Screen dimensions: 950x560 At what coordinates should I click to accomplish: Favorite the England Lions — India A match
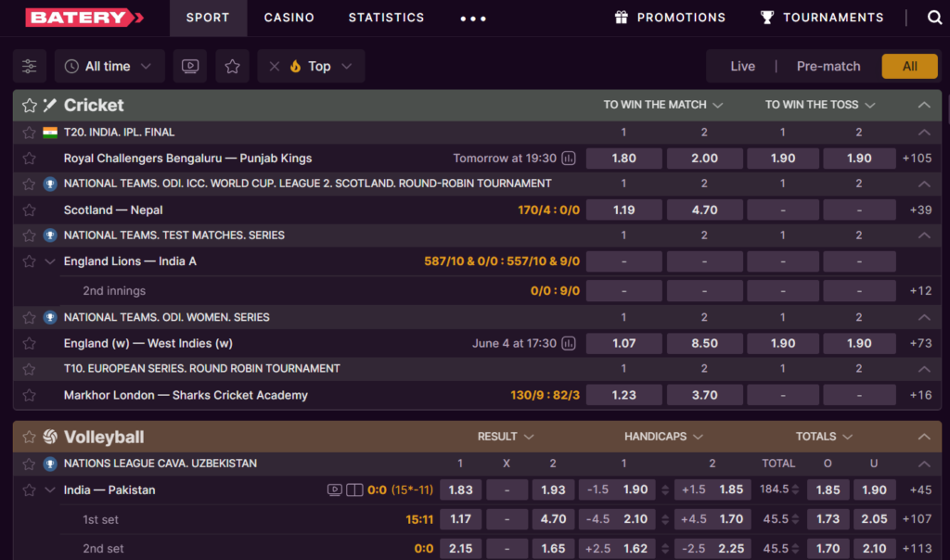pyautogui.click(x=28, y=261)
